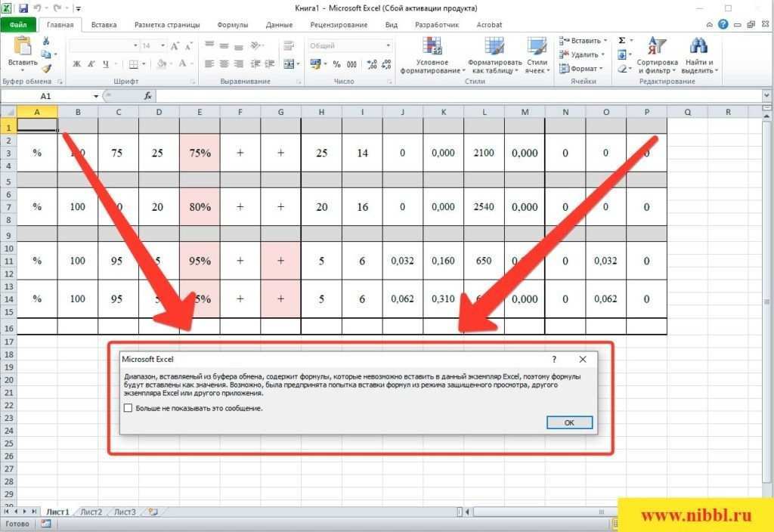Toggle italic (К) formatting

pyautogui.click(x=91, y=64)
